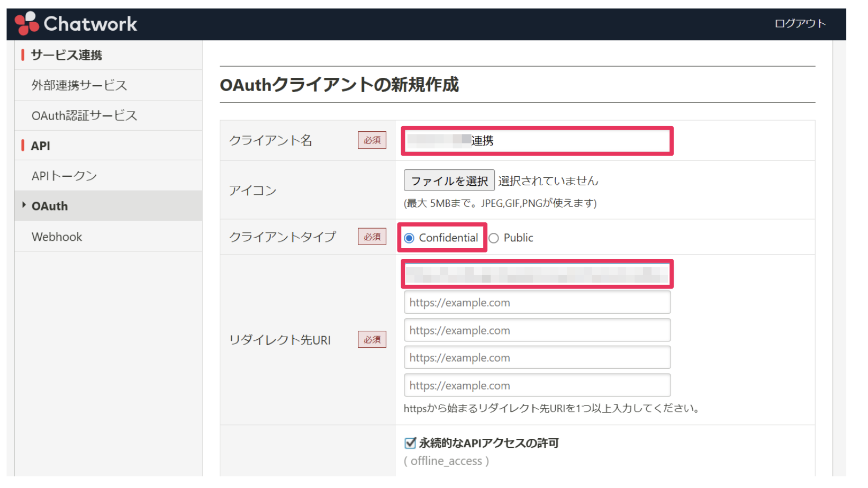
Task: Open the OAuth認証サービス menu item
Action: 108,115
